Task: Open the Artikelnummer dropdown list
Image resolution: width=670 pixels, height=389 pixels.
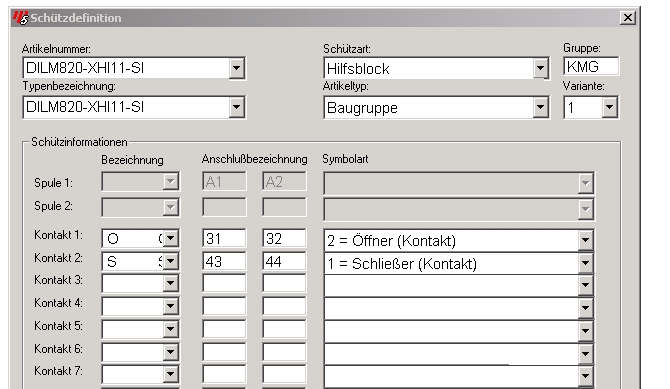Action: [236, 68]
